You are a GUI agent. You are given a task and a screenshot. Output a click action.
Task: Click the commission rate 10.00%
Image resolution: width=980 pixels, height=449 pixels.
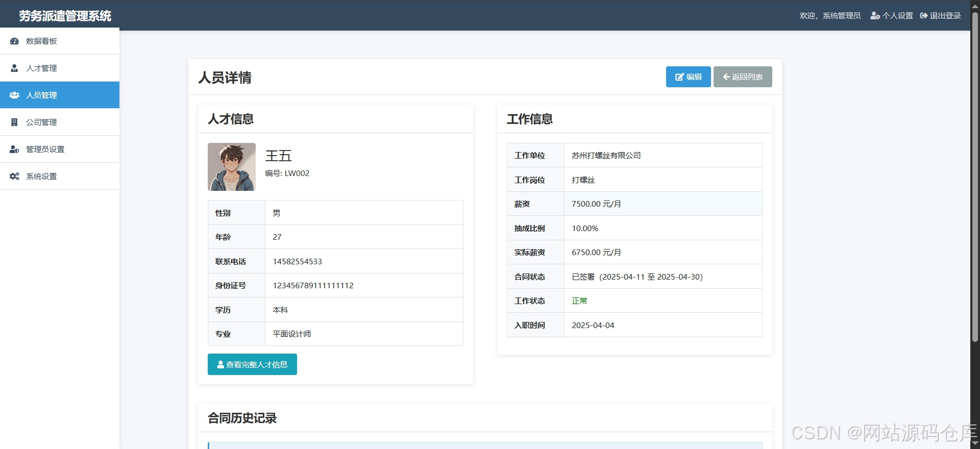(x=585, y=229)
